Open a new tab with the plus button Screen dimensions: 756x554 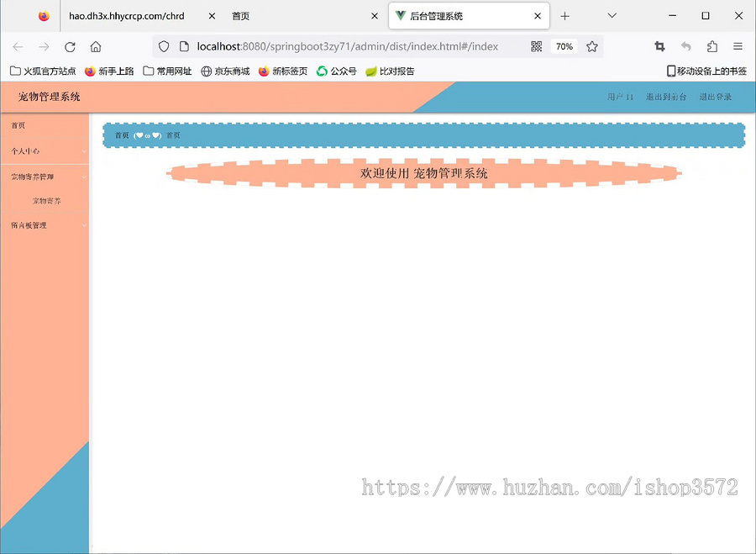click(565, 16)
